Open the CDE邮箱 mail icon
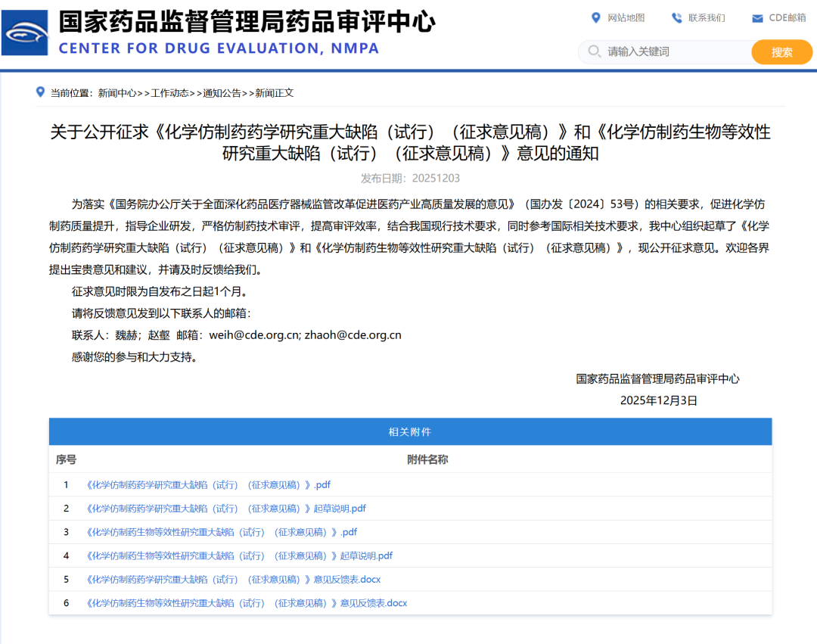 point(757,17)
